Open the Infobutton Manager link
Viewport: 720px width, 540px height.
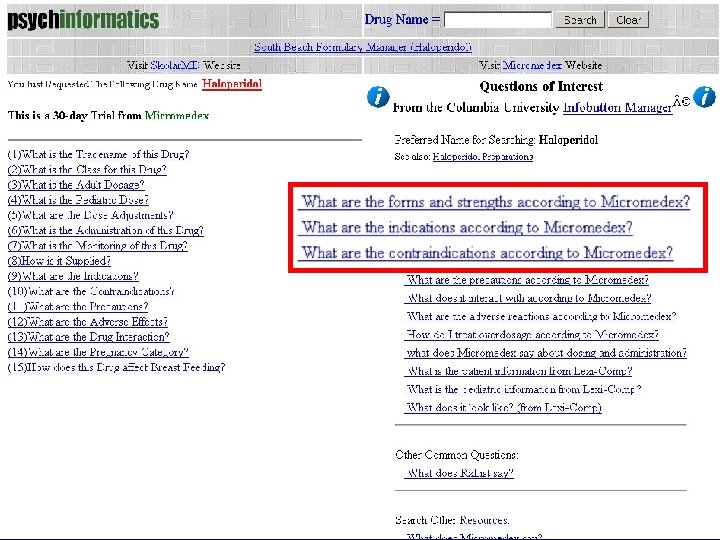618,107
